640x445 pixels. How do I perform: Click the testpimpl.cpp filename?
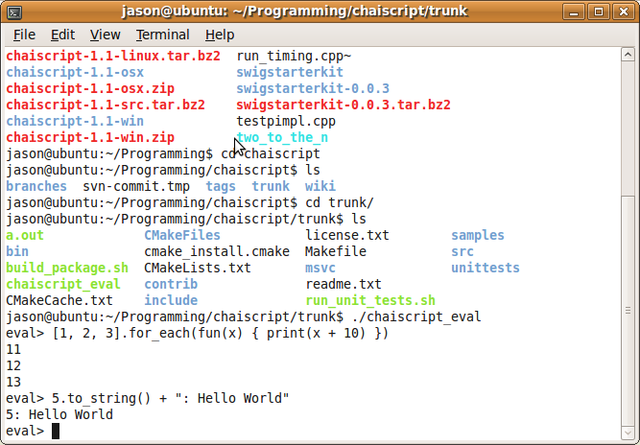click(286, 121)
